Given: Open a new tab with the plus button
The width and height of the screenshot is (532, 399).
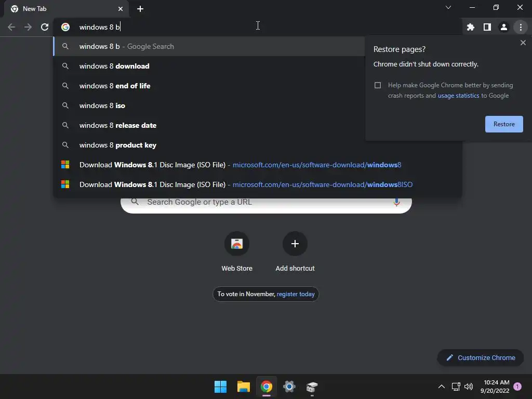Looking at the screenshot, I should coord(140,9).
